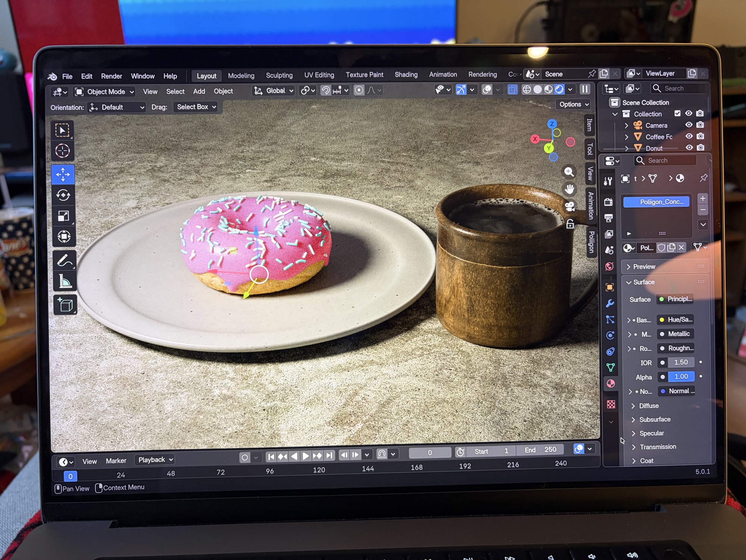This screenshot has height=560, width=746.
Task: Hide the Camera object with eye icon
Action: click(689, 125)
